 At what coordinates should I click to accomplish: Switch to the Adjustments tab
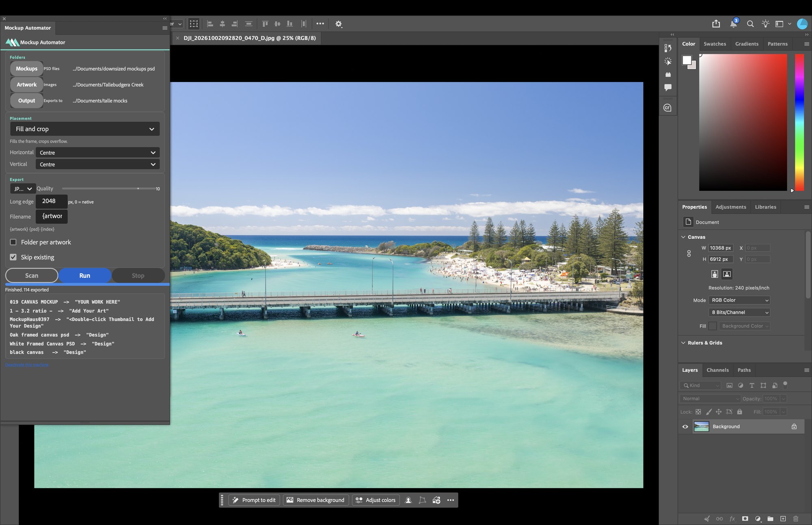[730, 207]
